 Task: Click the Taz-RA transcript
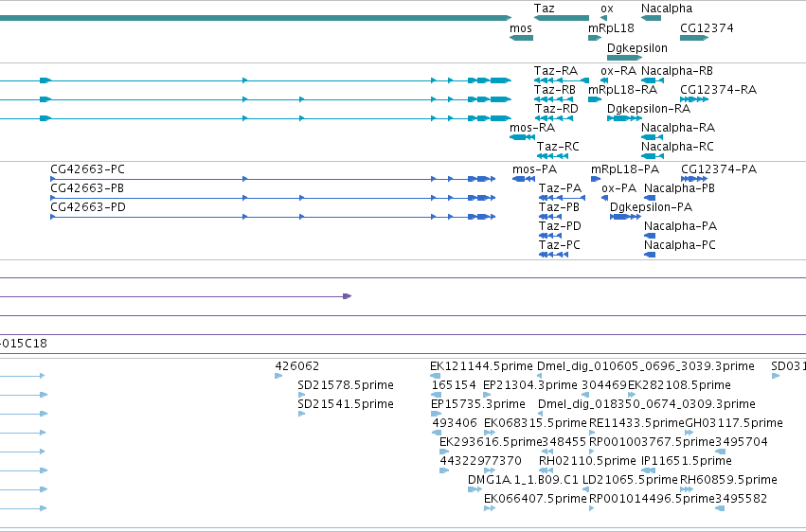pyautogui.click(x=562, y=80)
